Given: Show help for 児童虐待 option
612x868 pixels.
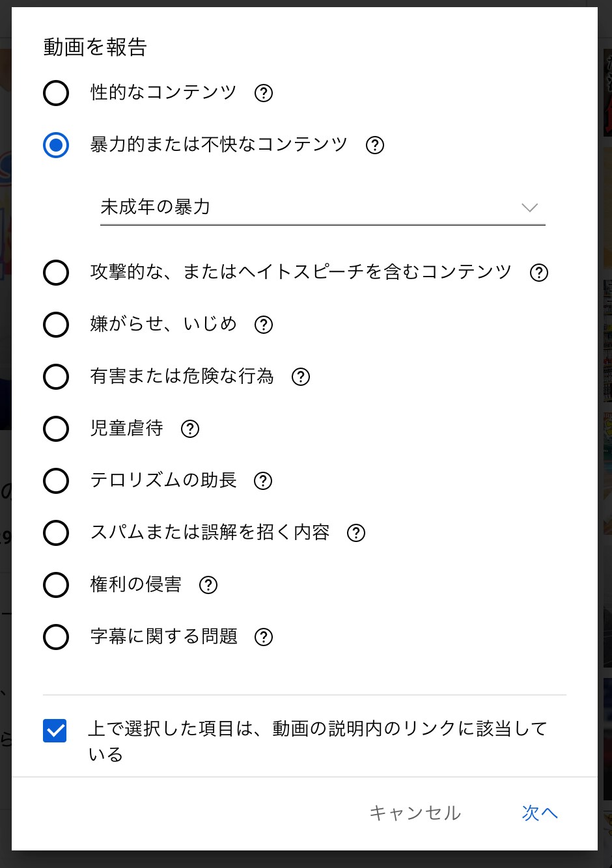Looking at the screenshot, I should [190, 429].
